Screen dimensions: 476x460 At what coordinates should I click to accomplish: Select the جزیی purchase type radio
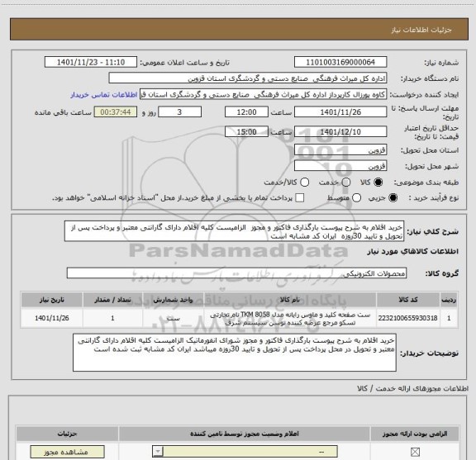click(393, 198)
